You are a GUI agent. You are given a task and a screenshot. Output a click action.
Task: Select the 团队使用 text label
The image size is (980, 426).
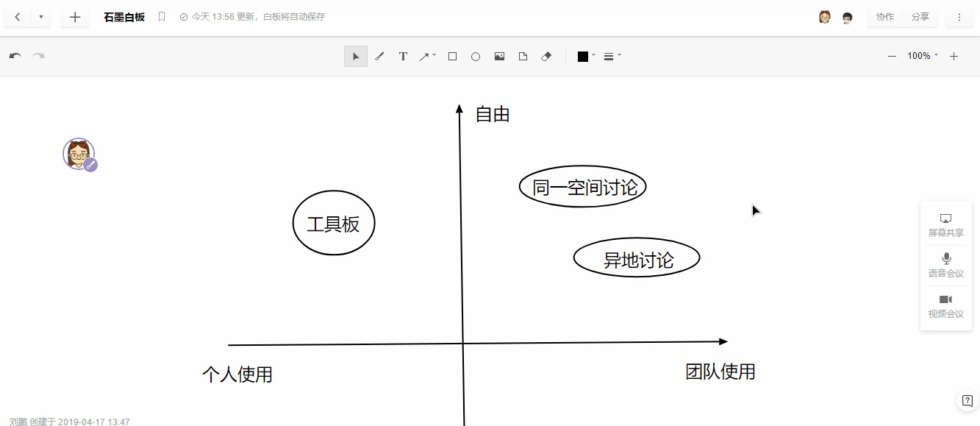720,372
